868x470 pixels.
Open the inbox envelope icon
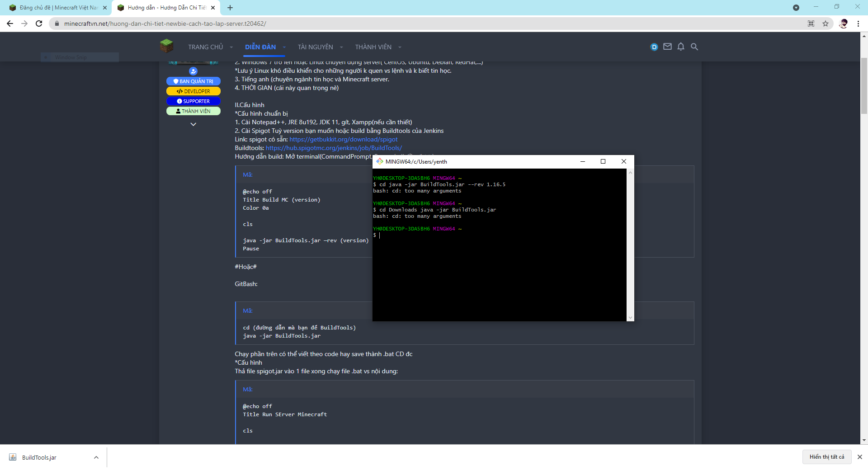tap(667, 47)
